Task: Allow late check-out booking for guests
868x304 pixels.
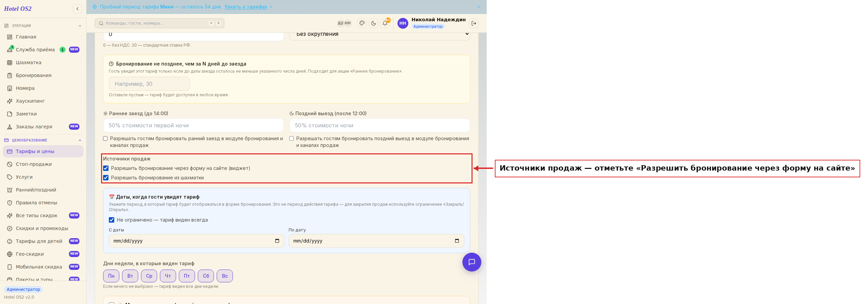Action: point(292,138)
